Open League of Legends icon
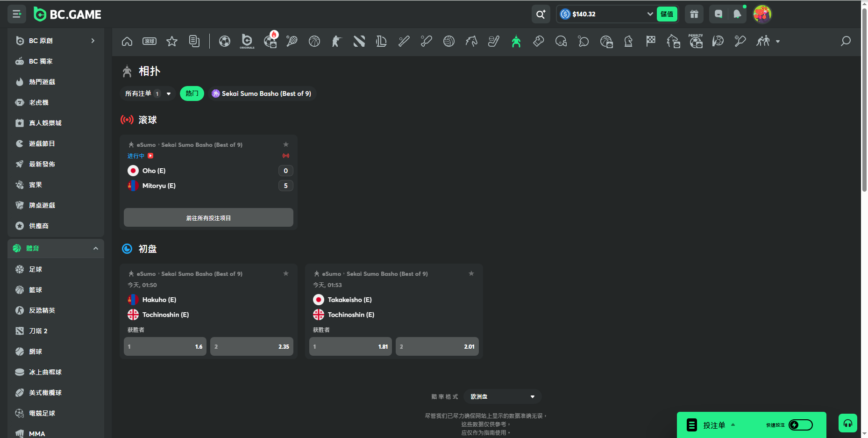The image size is (868, 438). click(382, 41)
